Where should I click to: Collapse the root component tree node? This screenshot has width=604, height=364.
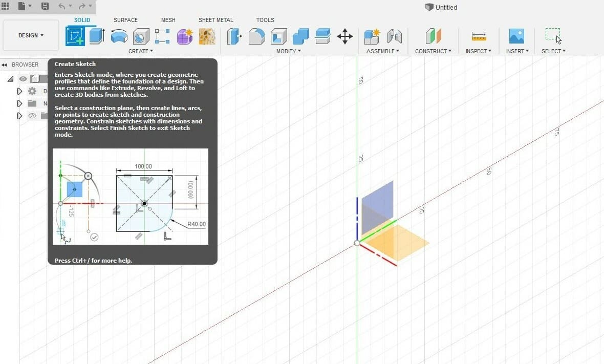point(11,79)
